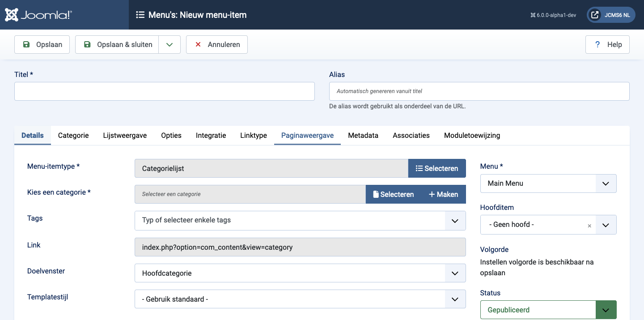Open the Hoofditem dropdown
The width and height of the screenshot is (644, 320).
coord(548,225)
